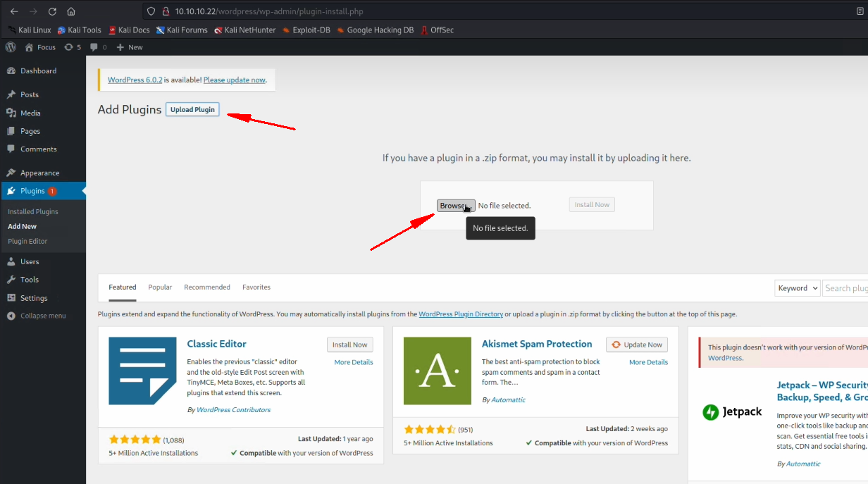Click the shield tracking protection icon
This screenshot has width=868, height=484.
151,11
